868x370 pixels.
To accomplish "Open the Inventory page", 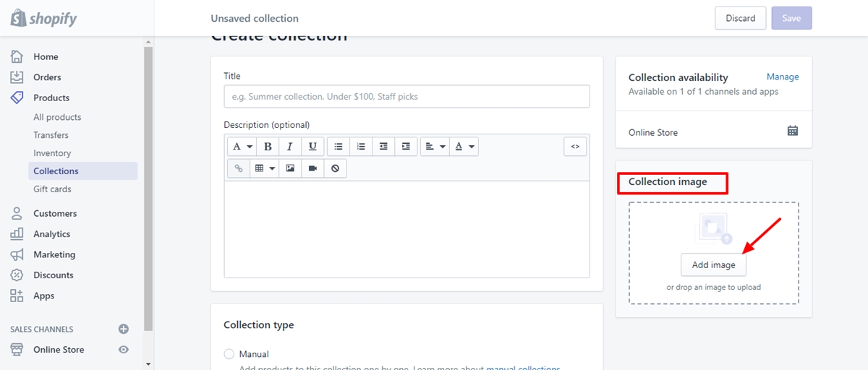I will (x=52, y=153).
